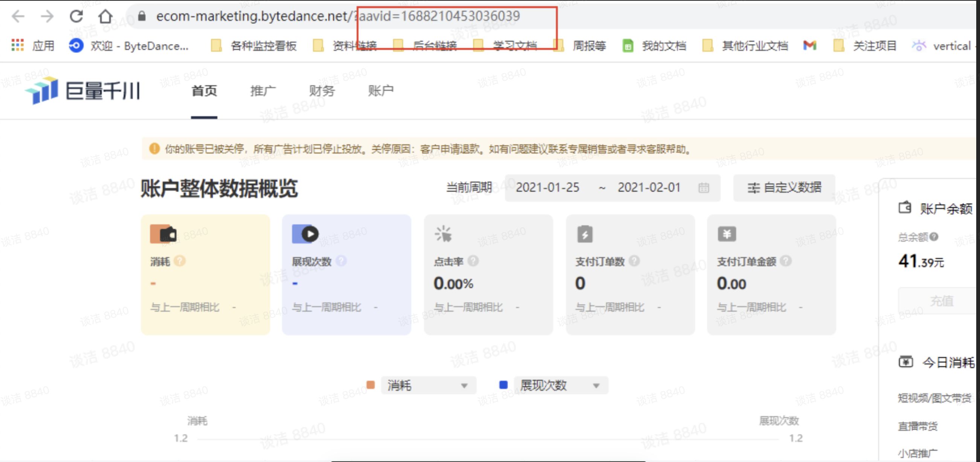Image resolution: width=980 pixels, height=462 pixels.
Task: Click the 巨量千川 logo
Action: click(83, 90)
